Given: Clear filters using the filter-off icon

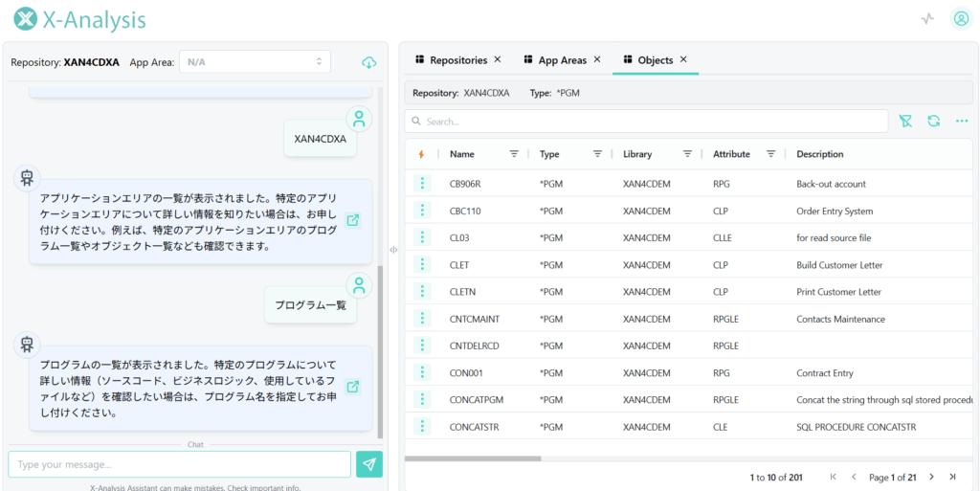Looking at the screenshot, I should [905, 122].
